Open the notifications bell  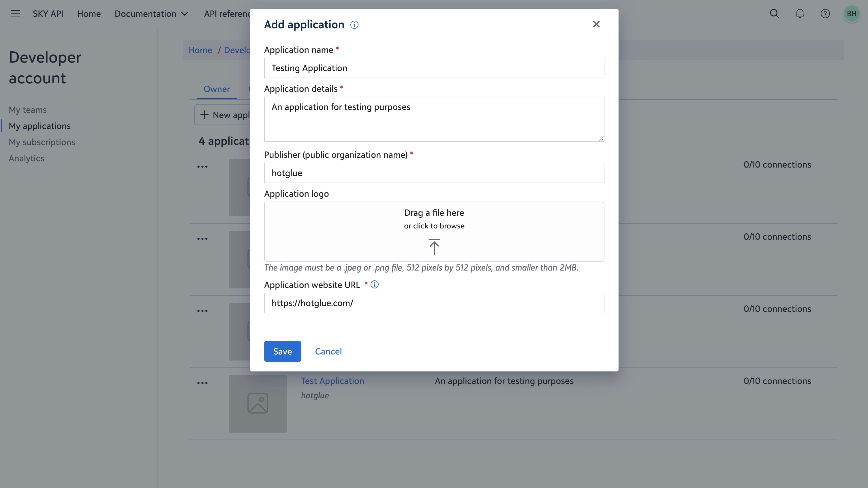click(800, 14)
